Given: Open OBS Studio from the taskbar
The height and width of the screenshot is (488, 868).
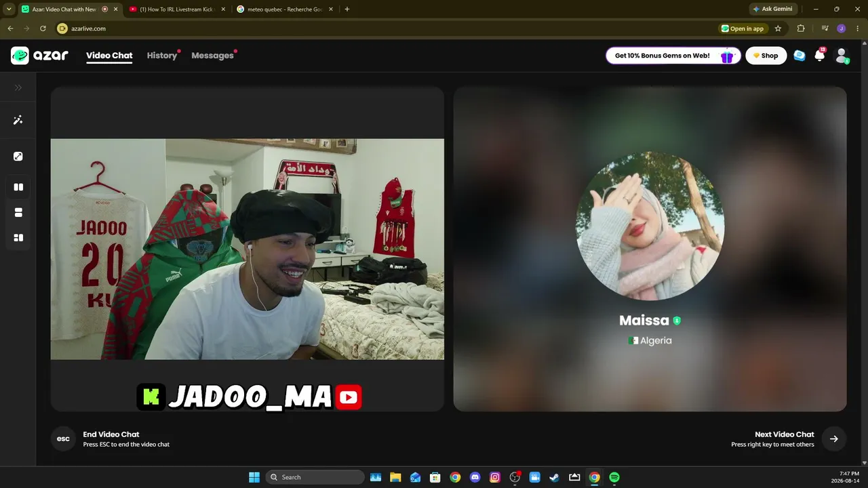Looking at the screenshot, I should [x=515, y=477].
